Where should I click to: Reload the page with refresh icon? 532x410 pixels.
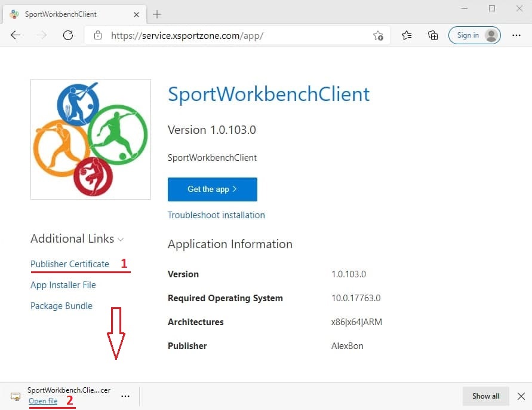click(68, 35)
